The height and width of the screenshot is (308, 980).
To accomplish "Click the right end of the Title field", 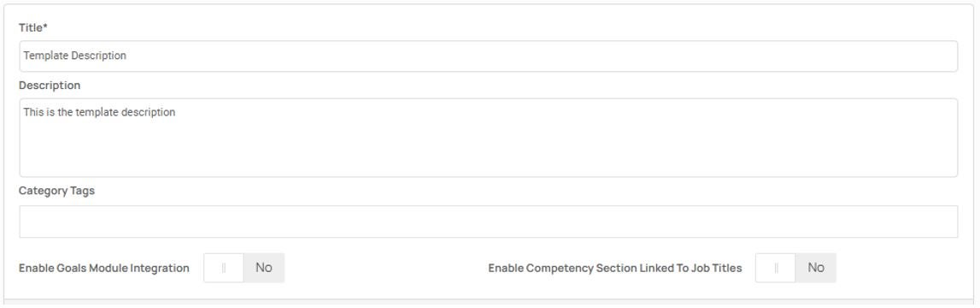I will click(x=937, y=56).
